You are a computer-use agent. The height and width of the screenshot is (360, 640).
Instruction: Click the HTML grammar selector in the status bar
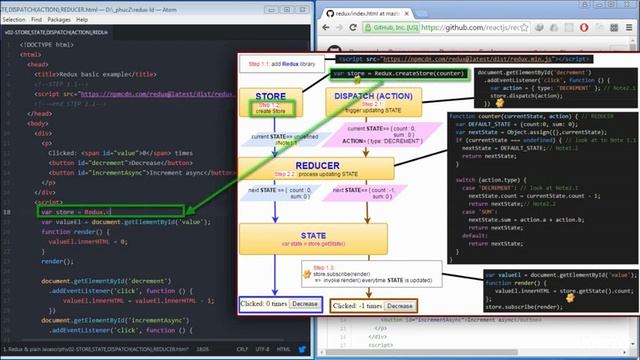283,349
